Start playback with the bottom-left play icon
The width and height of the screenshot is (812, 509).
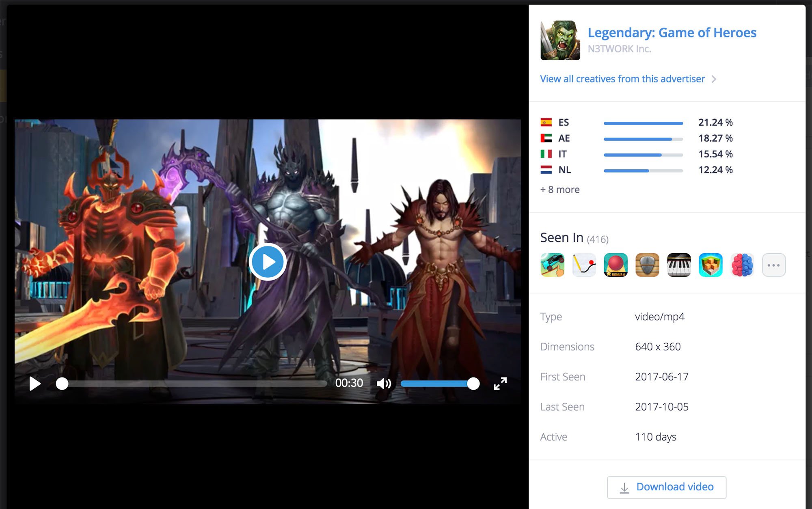35,384
